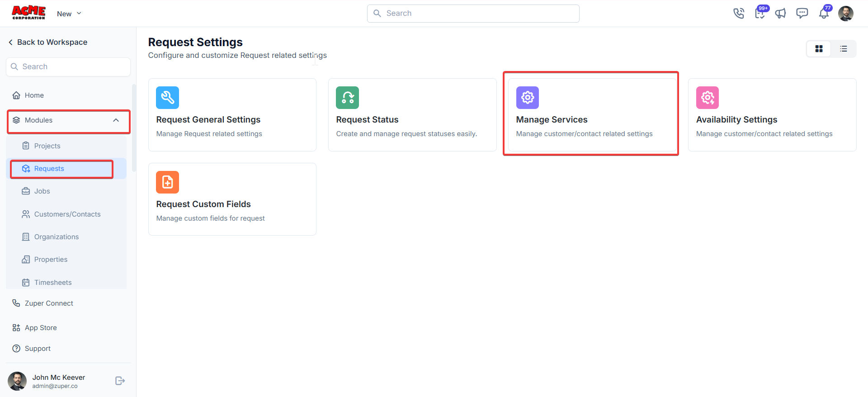The height and width of the screenshot is (397, 868).
Task: Open the tasks icon with 99+ badge
Action: pos(760,13)
